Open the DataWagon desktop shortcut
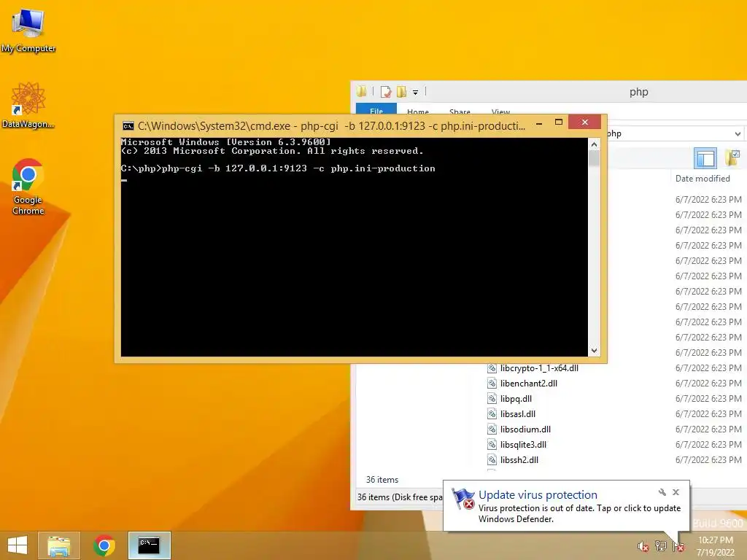 point(28,105)
